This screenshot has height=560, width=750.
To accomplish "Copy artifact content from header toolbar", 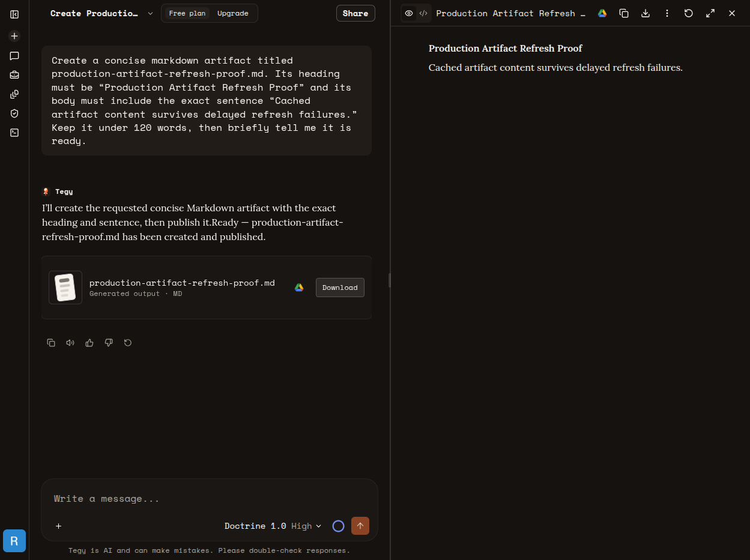I will click(x=624, y=13).
